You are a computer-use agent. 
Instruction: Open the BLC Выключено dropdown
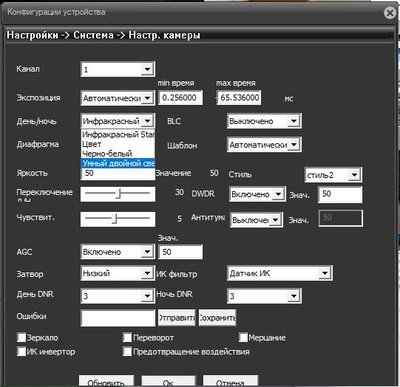tap(264, 121)
